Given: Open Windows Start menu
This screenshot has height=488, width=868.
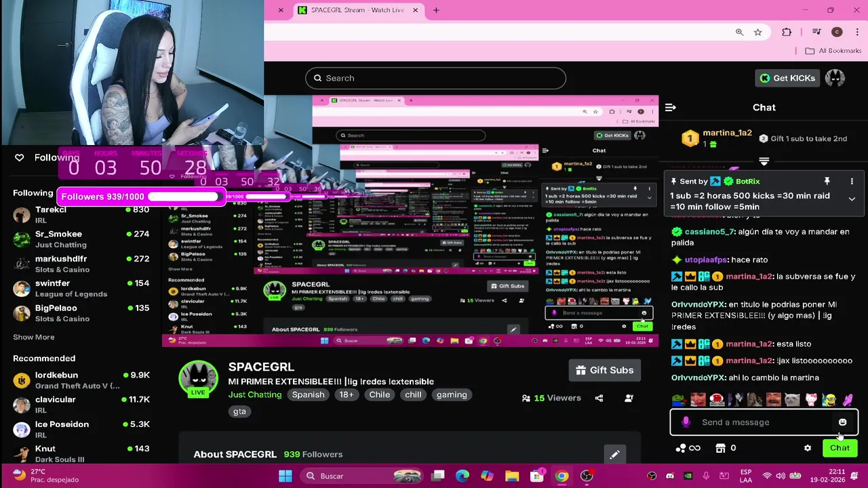Looking at the screenshot, I should click(x=285, y=476).
